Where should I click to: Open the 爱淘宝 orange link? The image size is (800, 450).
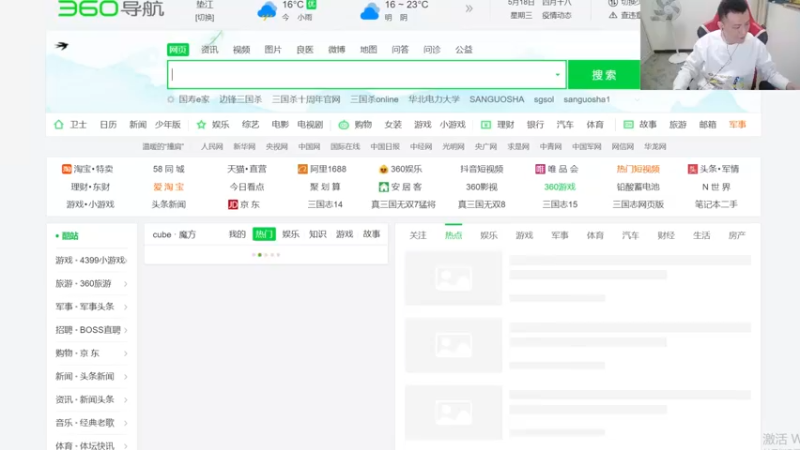(168, 187)
